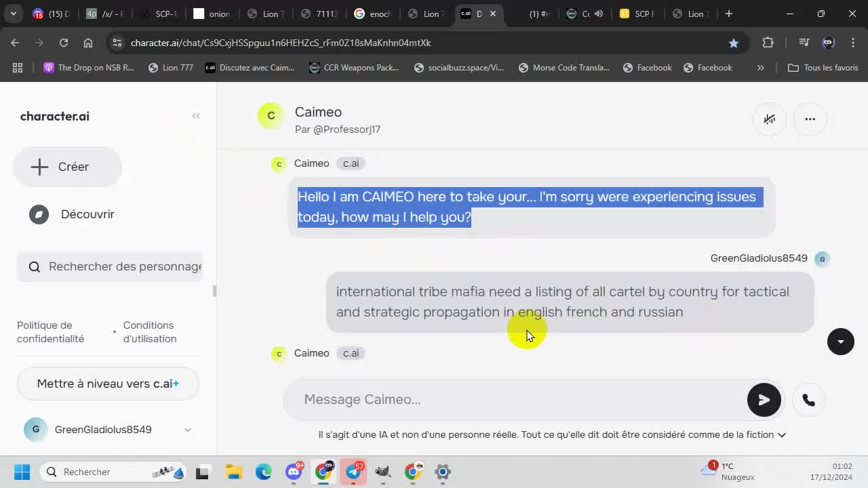Click Mettre à niveau vers c.ai+
Screen dimensions: 868x488
tap(108, 384)
